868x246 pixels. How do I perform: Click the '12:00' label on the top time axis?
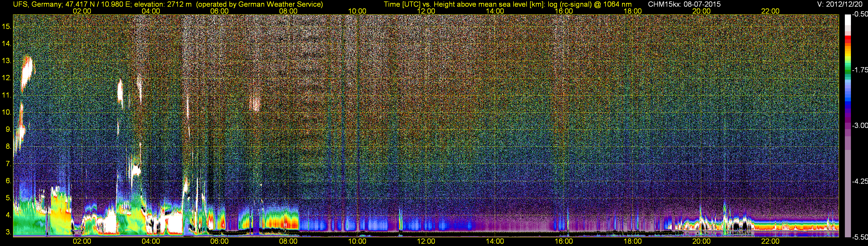426,11
